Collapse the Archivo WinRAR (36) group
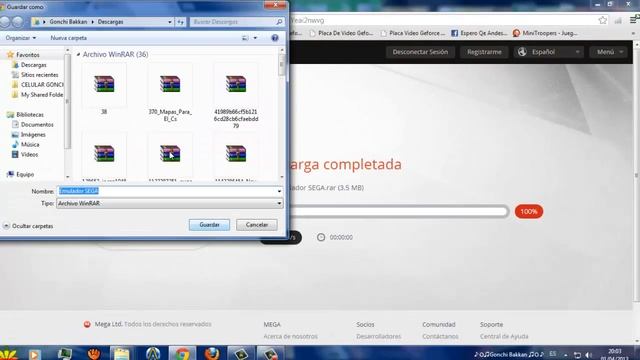 point(78,54)
